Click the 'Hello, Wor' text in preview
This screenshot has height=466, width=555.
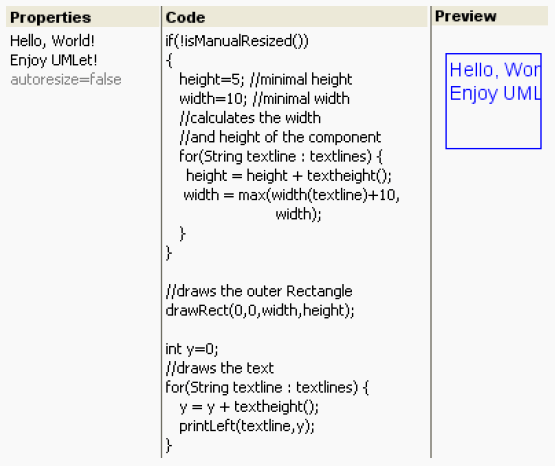495,70
